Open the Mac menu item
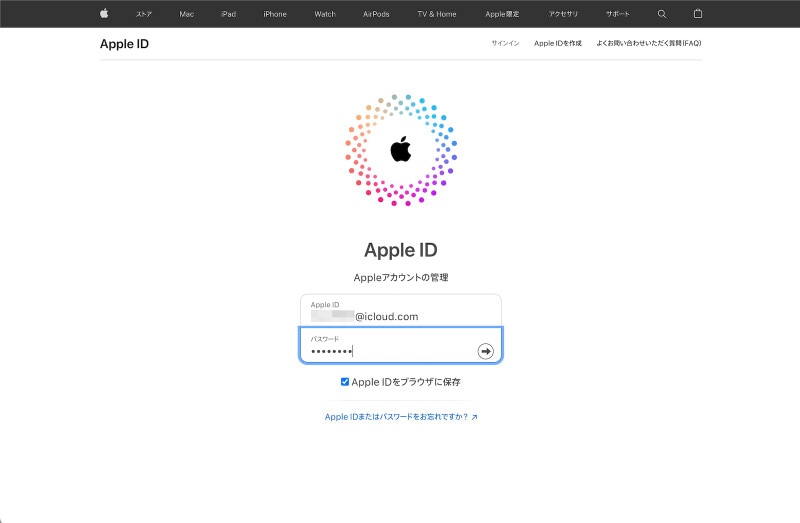The height and width of the screenshot is (523, 800). pyautogui.click(x=187, y=14)
